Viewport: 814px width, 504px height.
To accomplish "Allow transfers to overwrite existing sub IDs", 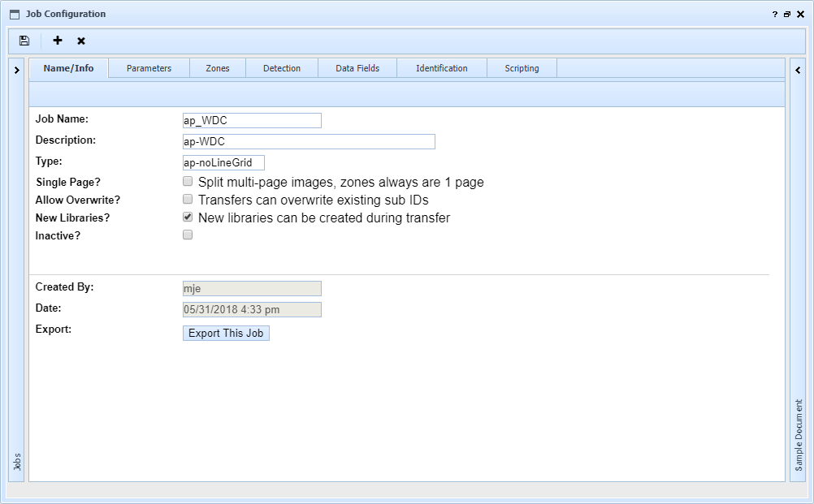I will (x=188, y=199).
